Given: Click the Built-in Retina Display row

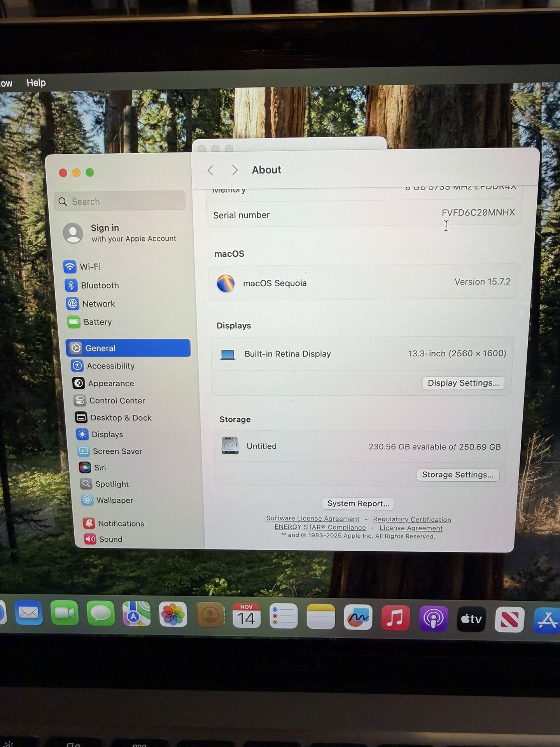Looking at the screenshot, I should click(x=363, y=354).
